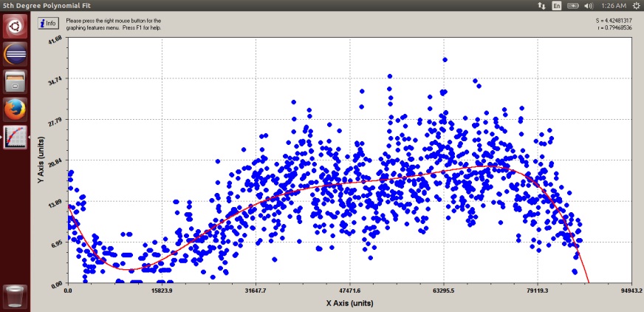Click the S = 4.42481317 readout
This screenshot has width=644, height=312.
pyautogui.click(x=616, y=20)
